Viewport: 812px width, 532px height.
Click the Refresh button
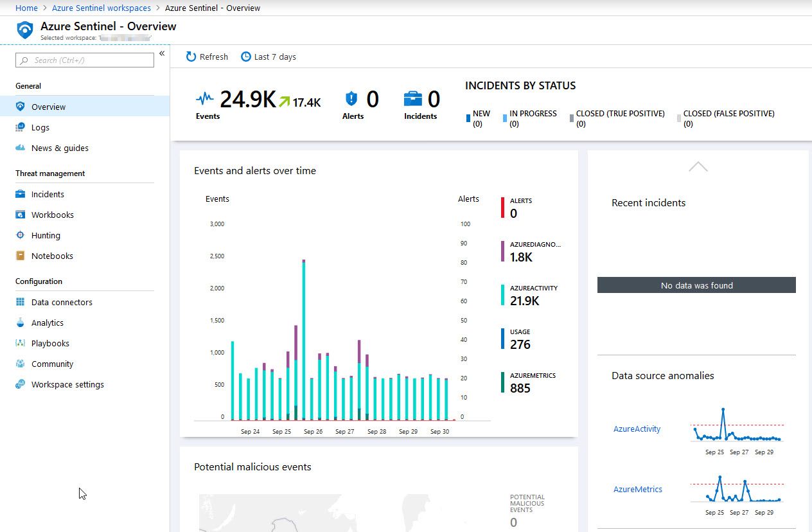tap(206, 57)
